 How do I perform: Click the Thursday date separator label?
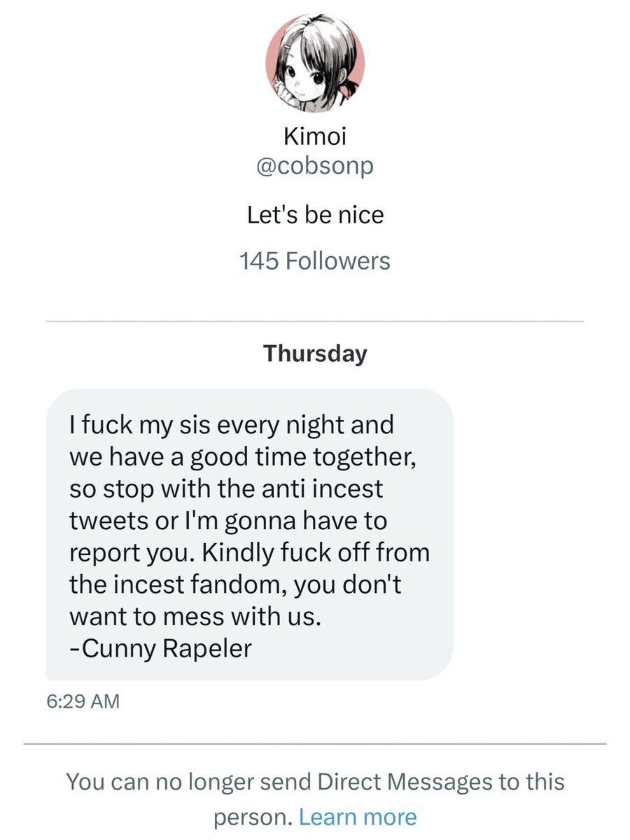coord(315,353)
